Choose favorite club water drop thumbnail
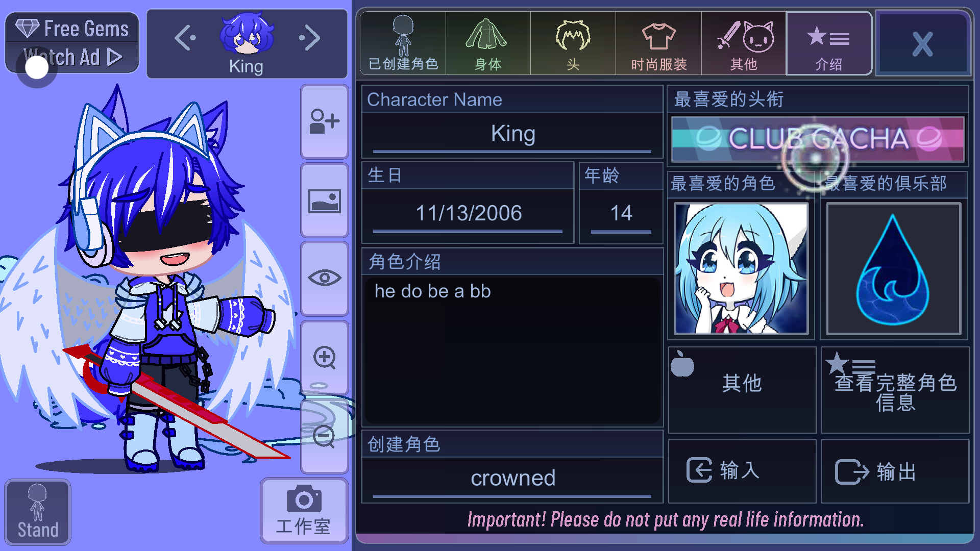This screenshot has height=551, width=980. pyautogui.click(x=894, y=268)
